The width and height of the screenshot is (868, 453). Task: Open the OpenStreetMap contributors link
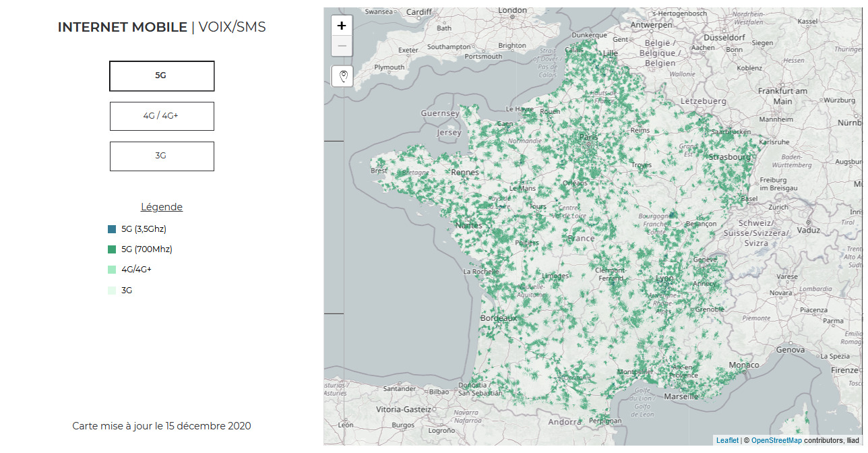[776, 440]
